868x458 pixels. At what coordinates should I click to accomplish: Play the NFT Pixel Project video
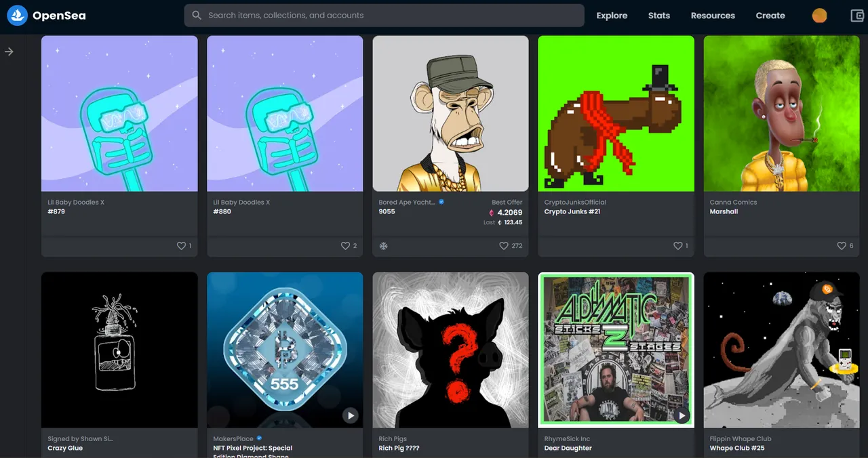click(350, 415)
